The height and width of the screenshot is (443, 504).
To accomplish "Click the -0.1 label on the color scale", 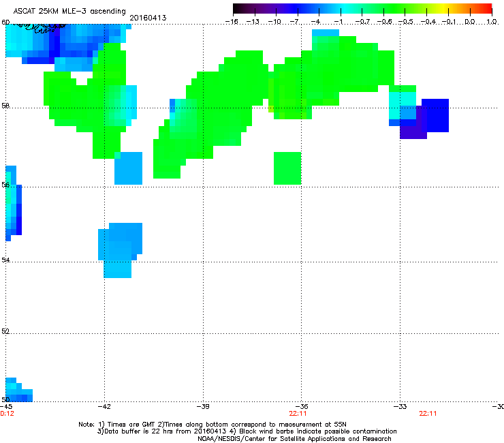I will pyautogui.click(x=449, y=22).
